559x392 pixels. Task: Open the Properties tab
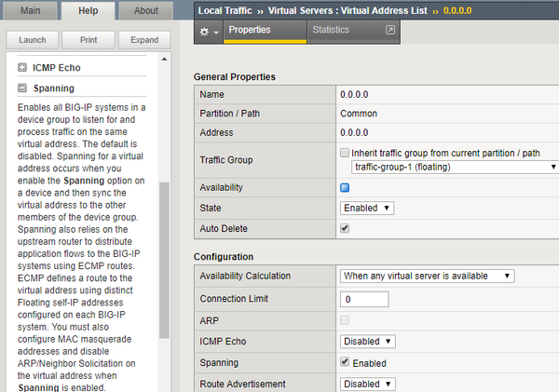[x=265, y=32]
